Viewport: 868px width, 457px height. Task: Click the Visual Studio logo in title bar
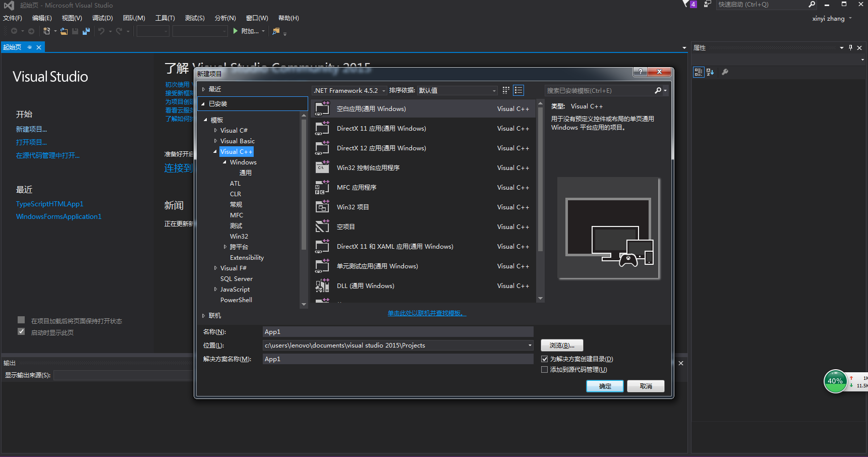pyautogui.click(x=9, y=5)
